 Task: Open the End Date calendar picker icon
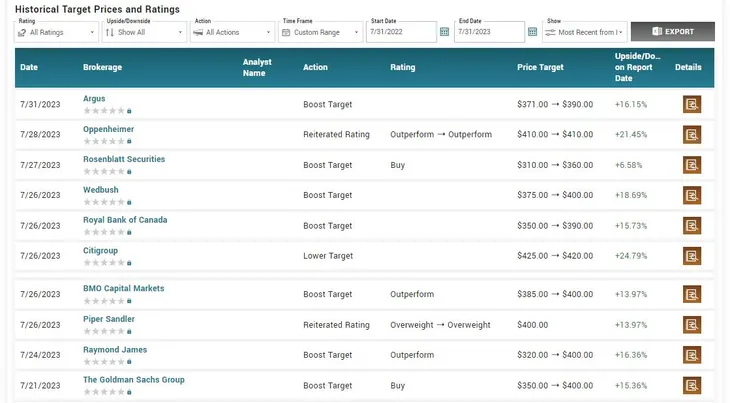tap(533, 32)
